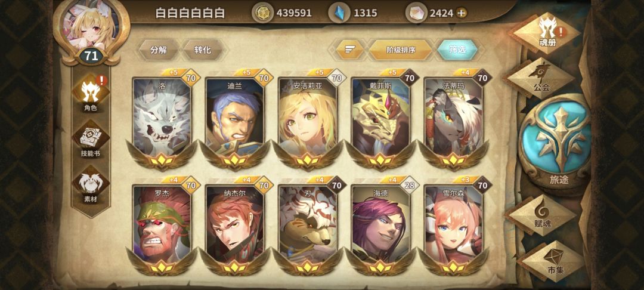
Task: Open the player avatar profile
Action: 92,31
